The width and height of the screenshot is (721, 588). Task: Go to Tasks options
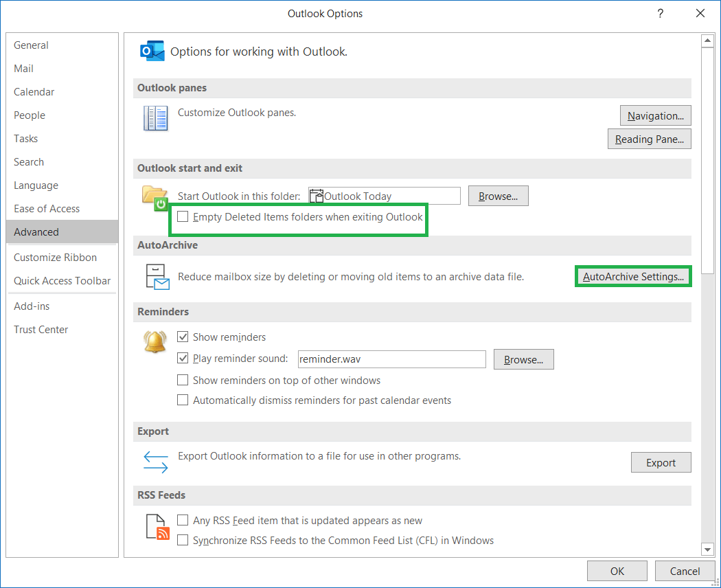62,139
